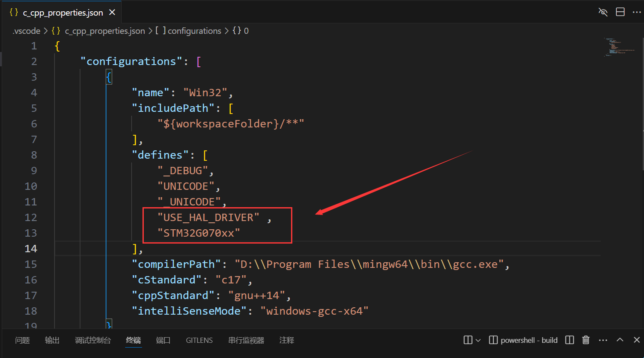
Task: Select the powershell - build terminal
Action: pos(523,340)
